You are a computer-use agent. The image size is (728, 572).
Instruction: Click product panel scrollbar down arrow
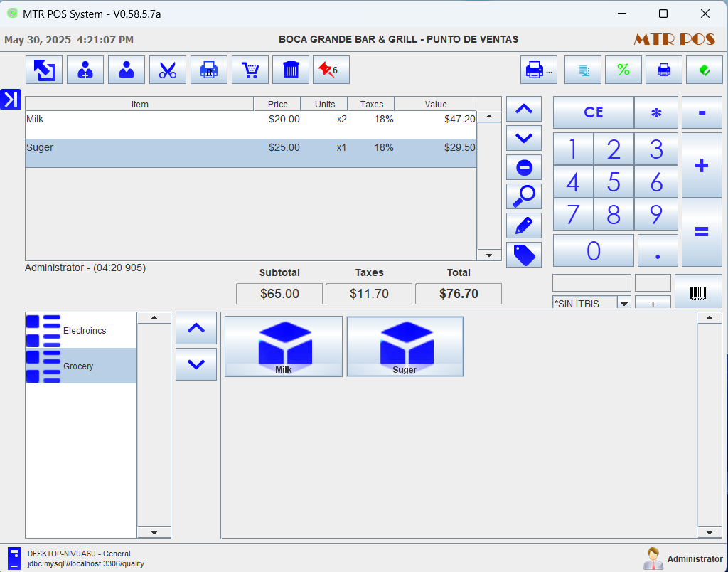pyautogui.click(x=710, y=532)
